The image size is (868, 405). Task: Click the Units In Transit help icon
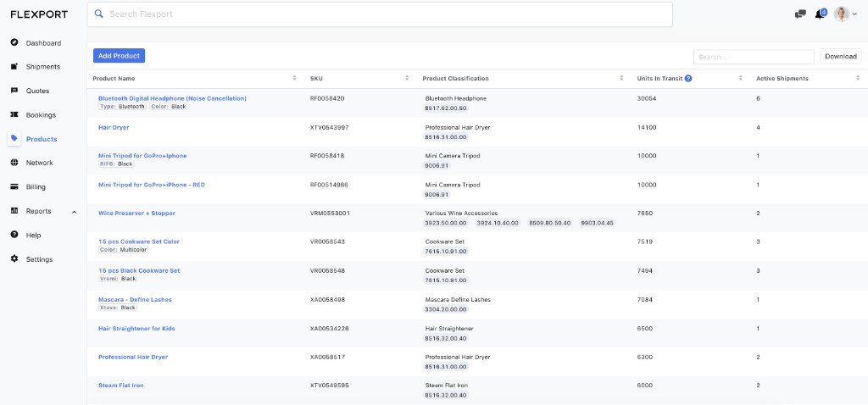(688, 79)
